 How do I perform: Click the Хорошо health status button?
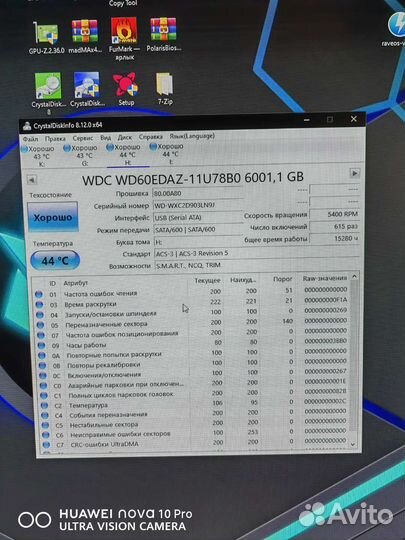pyautogui.click(x=53, y=217)
